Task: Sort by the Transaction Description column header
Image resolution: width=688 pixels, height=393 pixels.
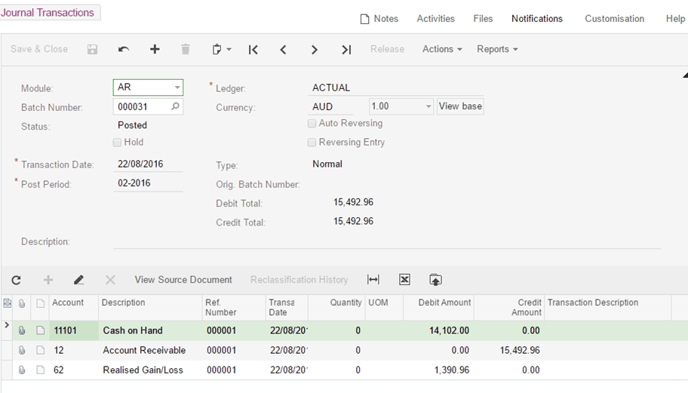Action: pyautogui.click(x=608, y=307)
